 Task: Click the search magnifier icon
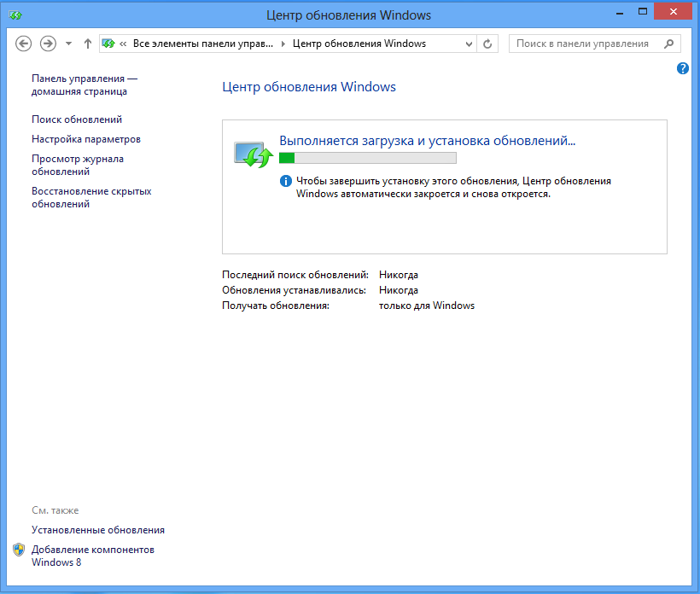pyautogui.click(x=669, y=44)
